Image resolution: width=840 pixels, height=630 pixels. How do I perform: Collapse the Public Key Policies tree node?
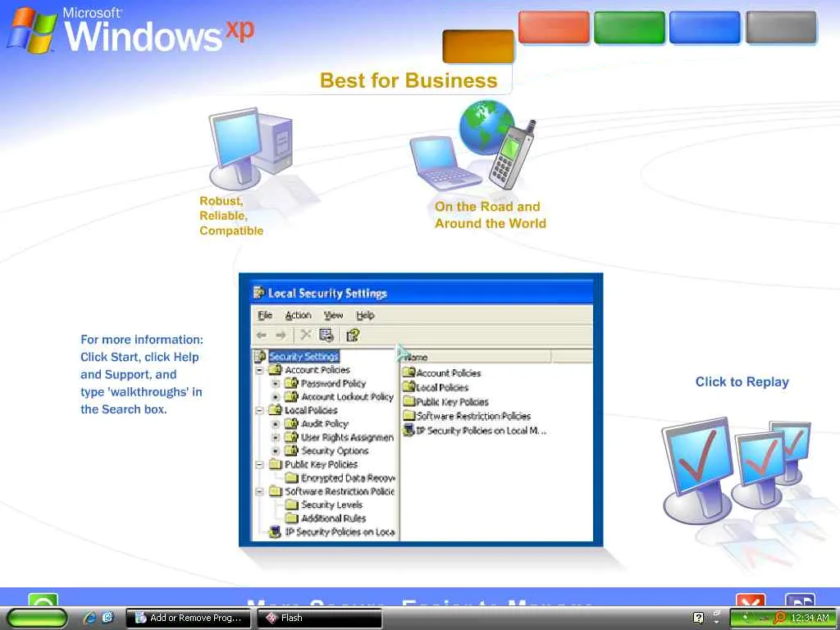pos(260,464)
